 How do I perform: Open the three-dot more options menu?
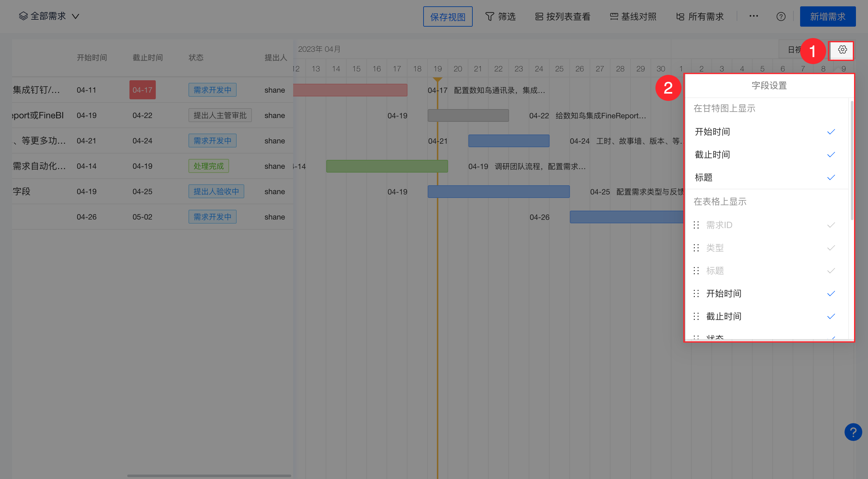pyautogui.click(x=753, y=16)
